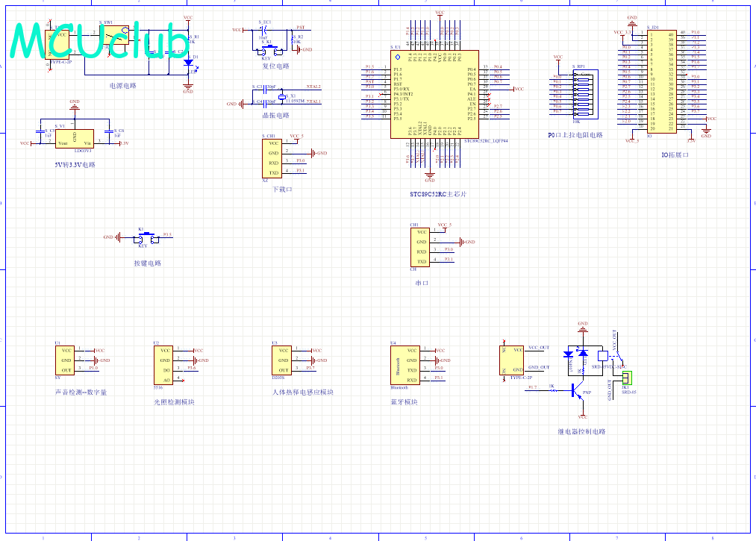Click the '按键电路' key circuit label
The image size is (756, 541).
148,263
